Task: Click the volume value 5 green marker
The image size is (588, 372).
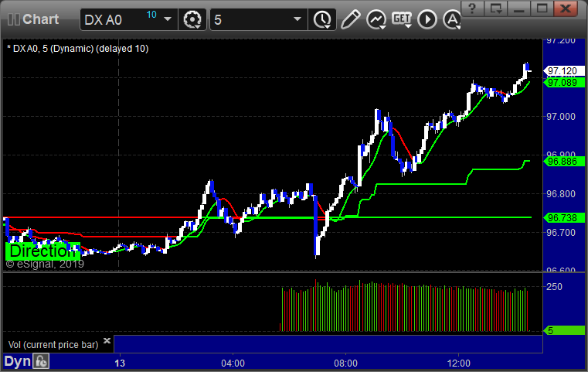Action: pyautogui.click(x=564, y=331)
